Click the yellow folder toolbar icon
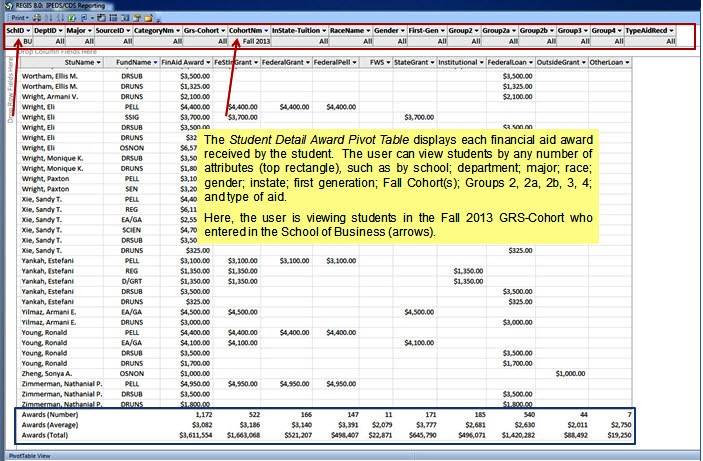This screenshot has width=703, height=461. tap(148, 18)
